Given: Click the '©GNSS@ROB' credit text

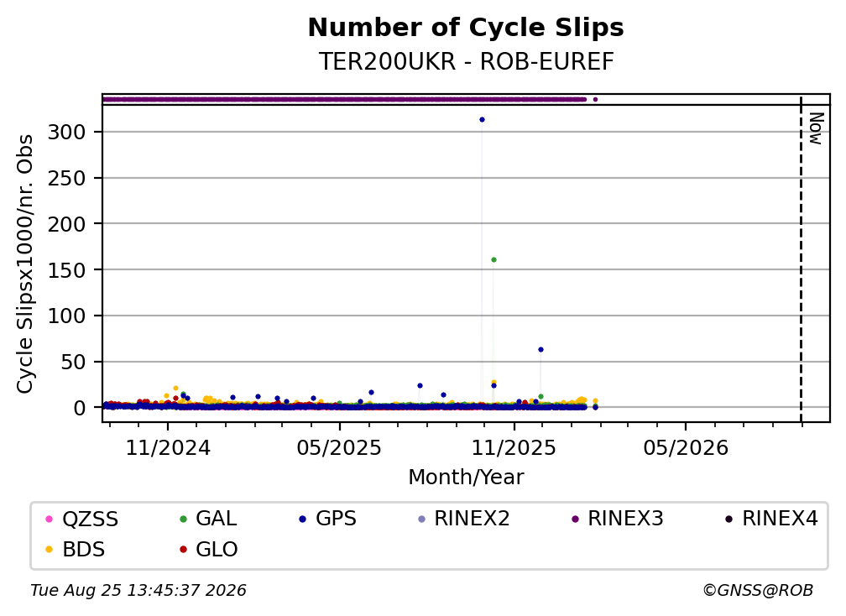Looking at the screenshot, I should [758, 591].
